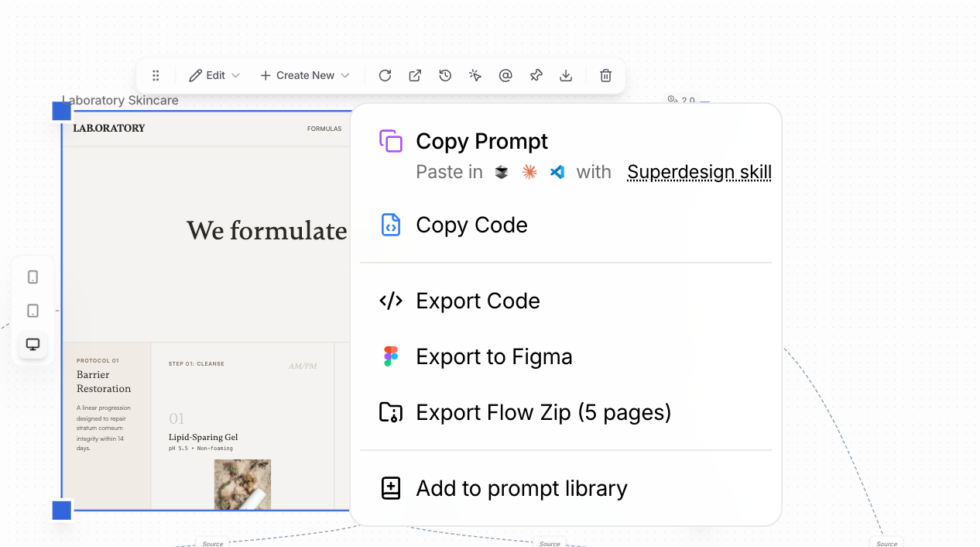The height and width of the screenshot is (547, 980).
Task: Choose Copy Code from the menu
Action: pos(471,225)
